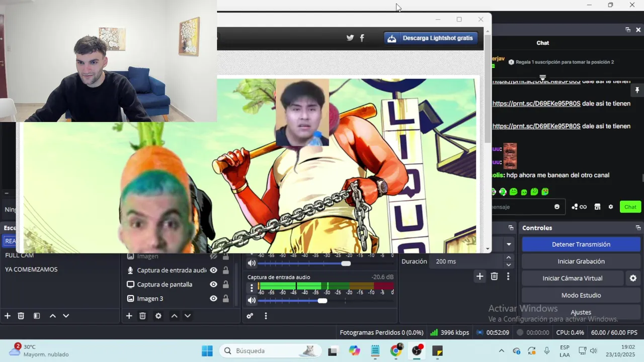
Task: Move the source up in the sources toolbar
Action: (174, 316)
